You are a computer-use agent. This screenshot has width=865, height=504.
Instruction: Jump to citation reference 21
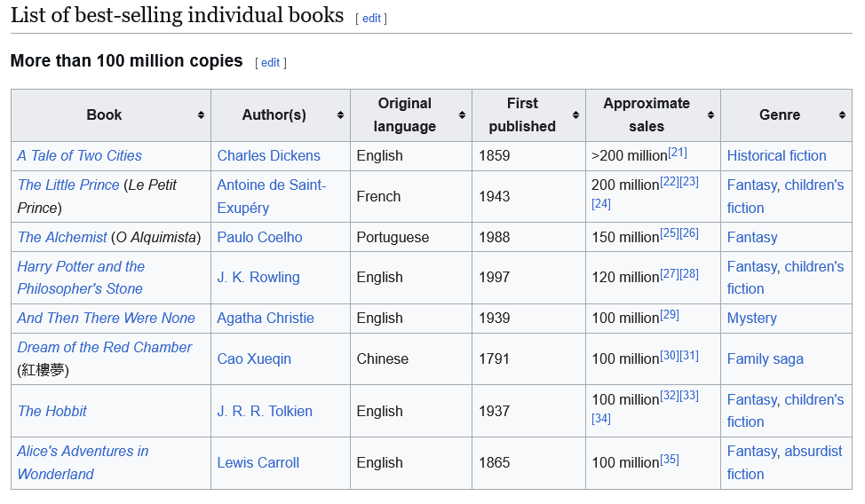coord(678,153)
